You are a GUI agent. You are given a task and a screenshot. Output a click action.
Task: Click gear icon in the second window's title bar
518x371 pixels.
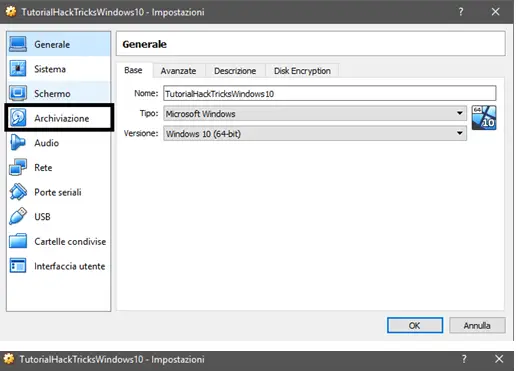(x=9, y=359)
